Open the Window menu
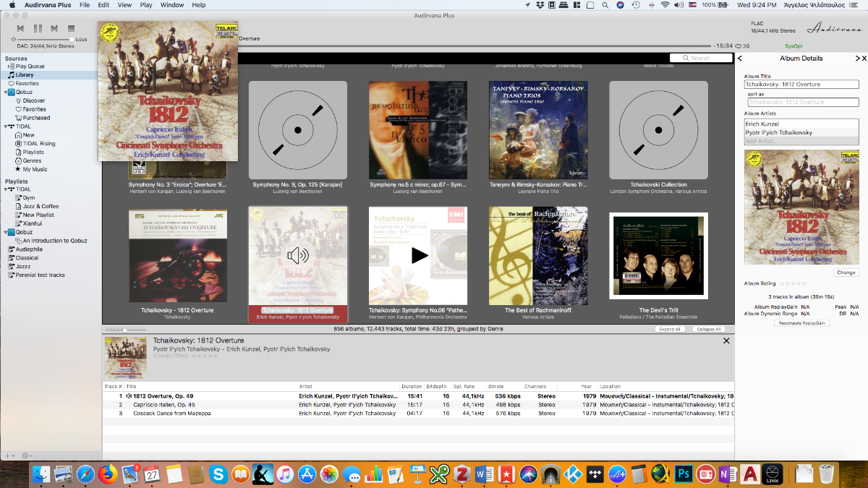868x488 pixels. tap(171, 5)
